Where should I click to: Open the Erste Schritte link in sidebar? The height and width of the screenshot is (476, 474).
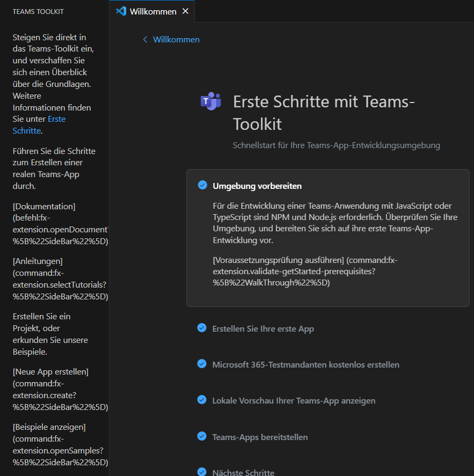[39, 125]
